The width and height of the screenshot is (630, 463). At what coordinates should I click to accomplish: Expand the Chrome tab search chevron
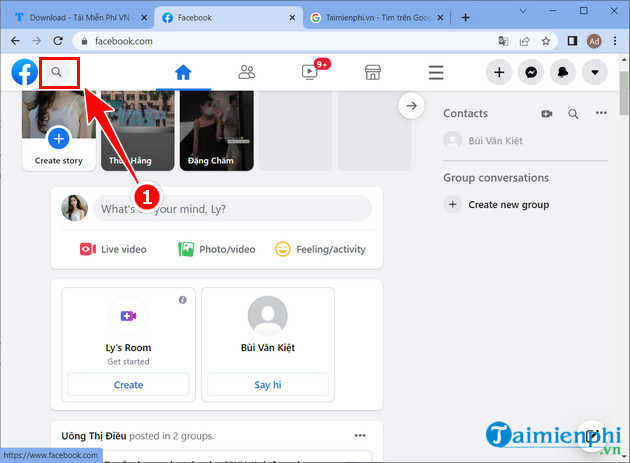click(523, 11)
